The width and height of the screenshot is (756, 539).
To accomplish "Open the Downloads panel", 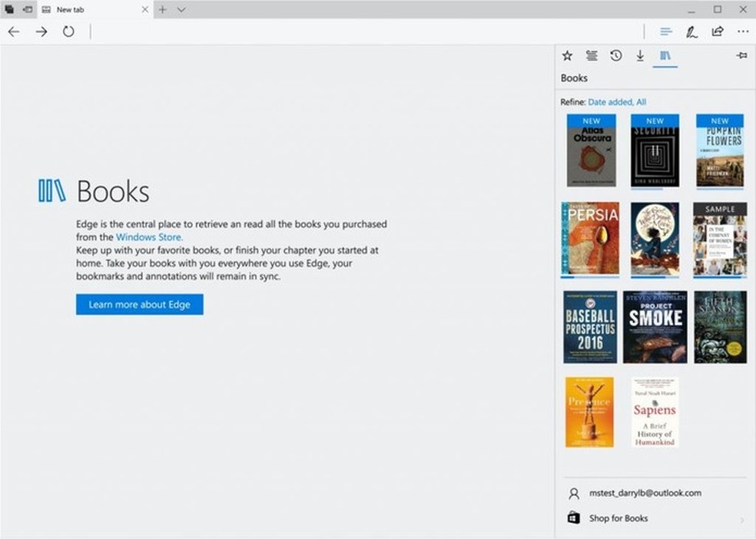I will (640, 55).
